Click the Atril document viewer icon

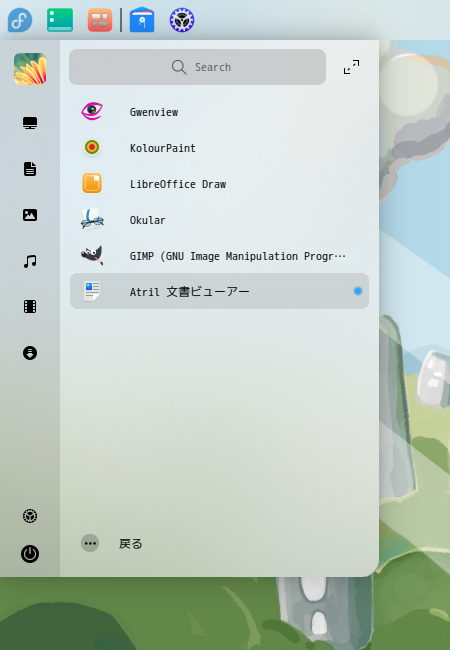click(x=92, y=291)
